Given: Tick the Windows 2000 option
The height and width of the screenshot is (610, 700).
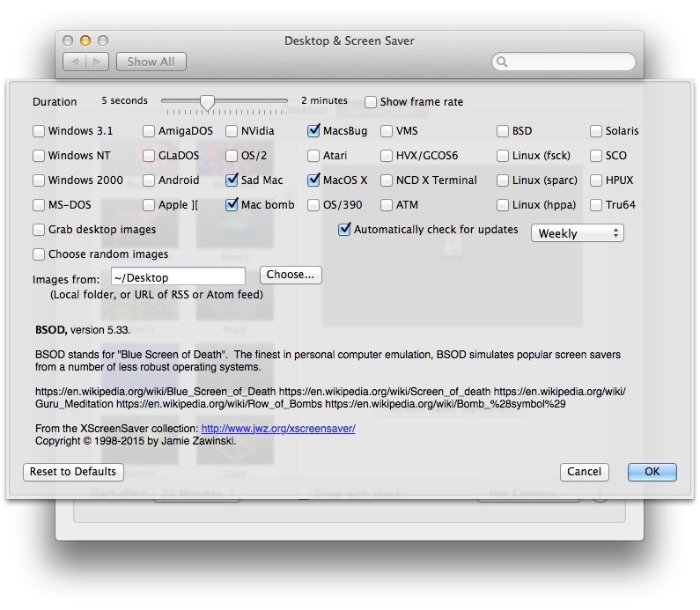Looking at the screenshot, I should pos(39,180).
